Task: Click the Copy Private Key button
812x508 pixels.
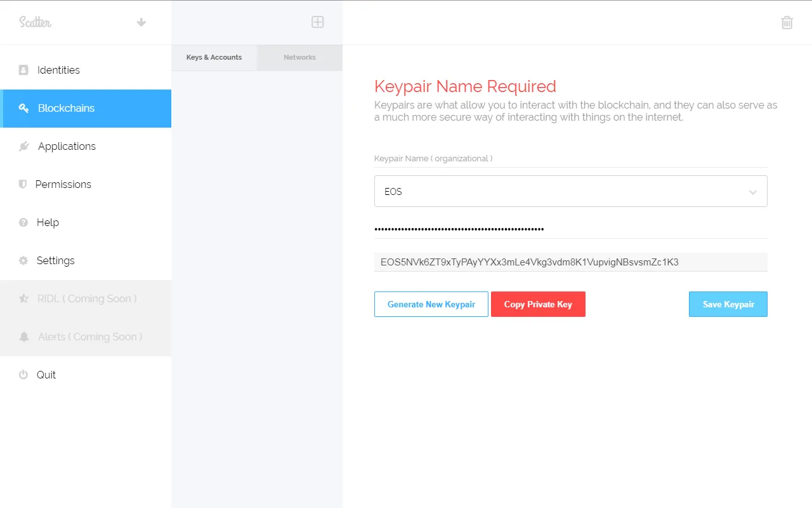Action: click(538, 304)
